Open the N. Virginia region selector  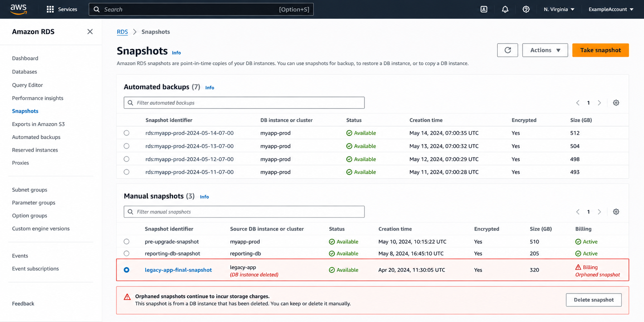point(559,9)
